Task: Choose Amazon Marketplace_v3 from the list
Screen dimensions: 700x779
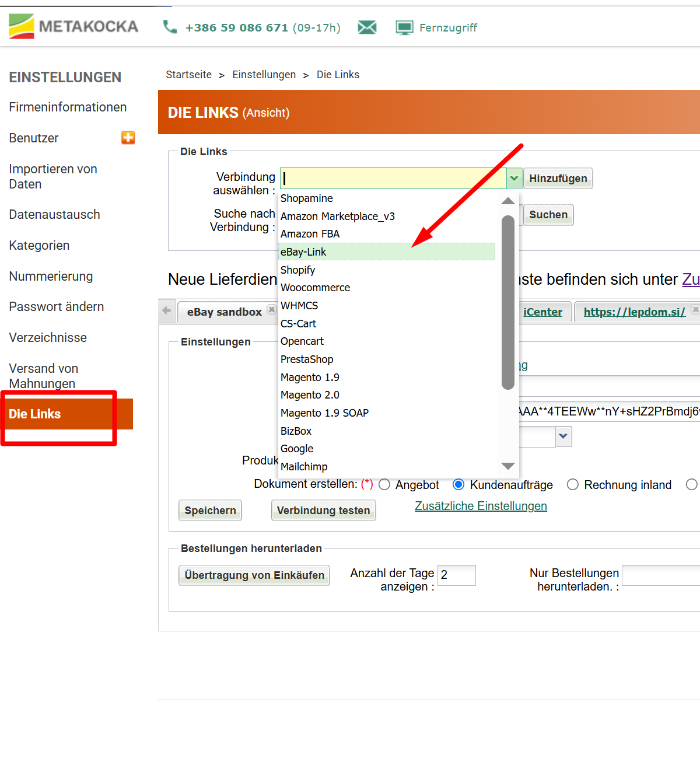Action: pyautogui.click(x=387, y=216)
